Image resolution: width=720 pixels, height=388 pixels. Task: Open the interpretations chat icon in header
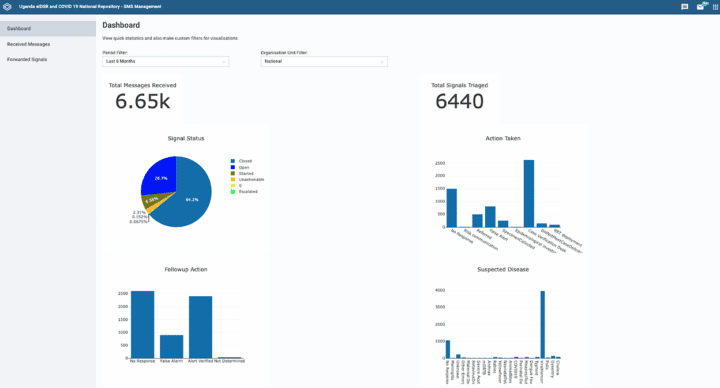685,7
